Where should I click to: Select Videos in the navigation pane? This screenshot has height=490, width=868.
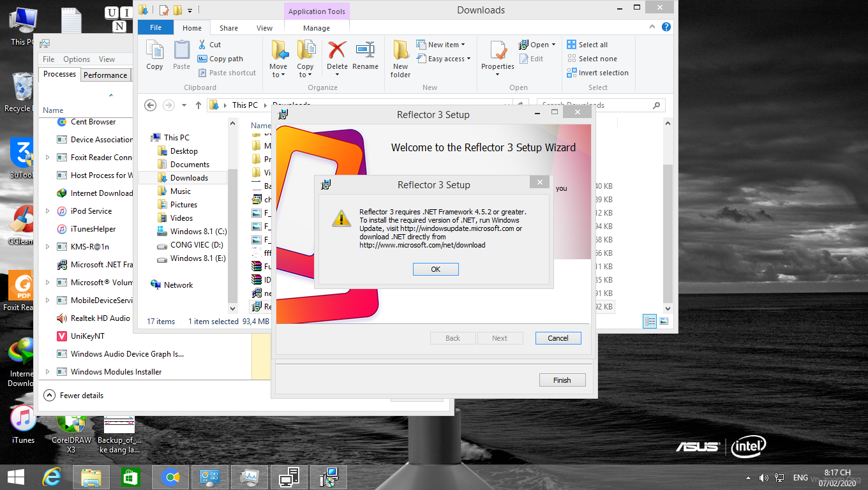coord(182,218)
